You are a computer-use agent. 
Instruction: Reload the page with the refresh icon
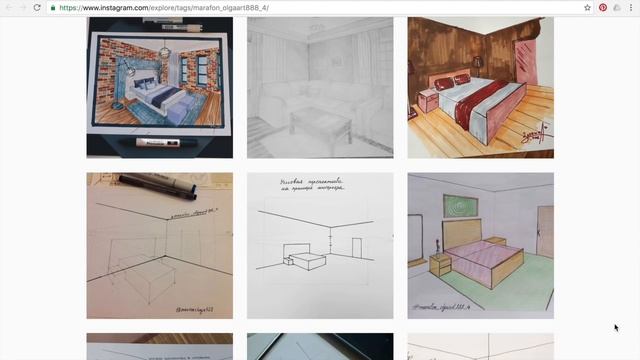point(37,7)
